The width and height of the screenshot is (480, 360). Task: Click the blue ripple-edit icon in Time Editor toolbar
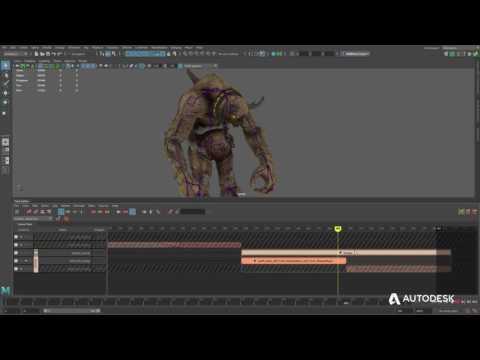coord(132,211)
